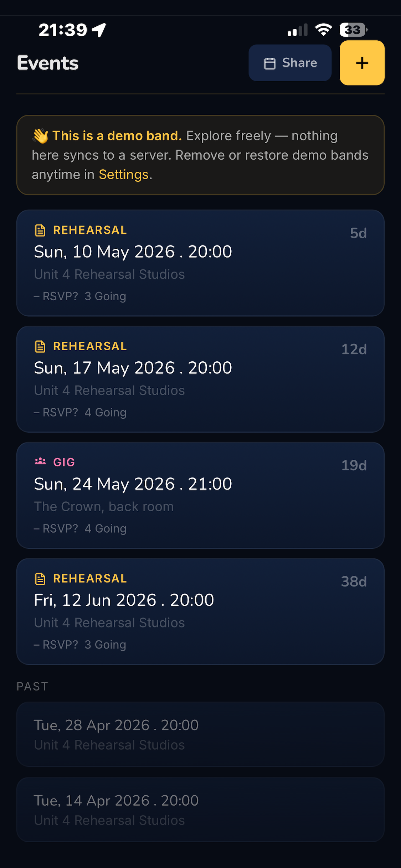401x868 pixels.
Task: Tap the 19d countdown on gig card
Action: coord(354,465)
